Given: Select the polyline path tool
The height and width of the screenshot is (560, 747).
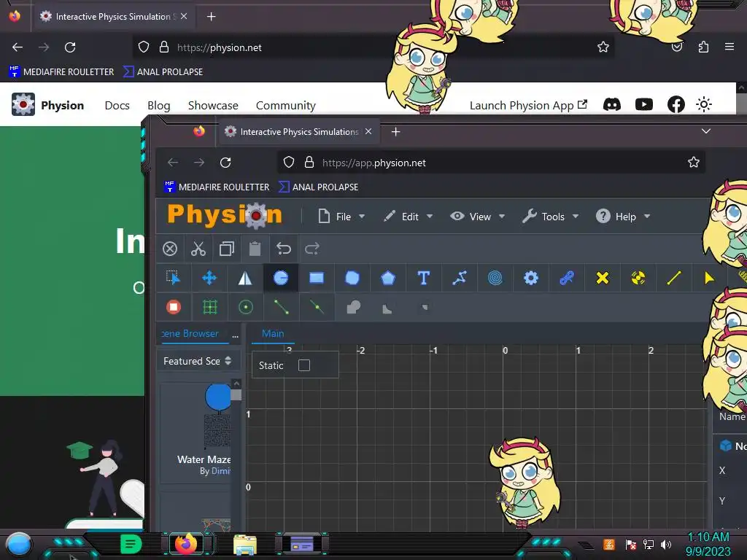Looking at the screenshot, I should [x=460, y=278].
